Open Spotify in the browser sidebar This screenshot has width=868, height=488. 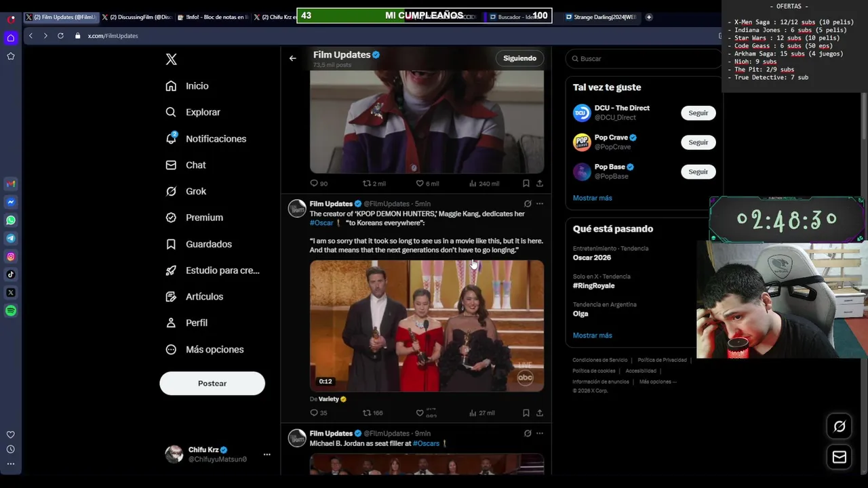[x=11, y=311]
